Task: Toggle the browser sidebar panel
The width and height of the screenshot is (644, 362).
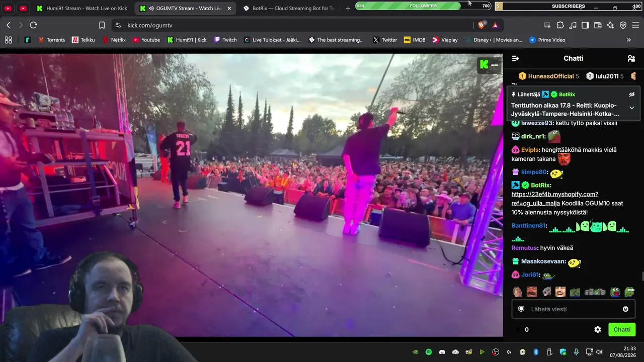Action: (585, 25)
